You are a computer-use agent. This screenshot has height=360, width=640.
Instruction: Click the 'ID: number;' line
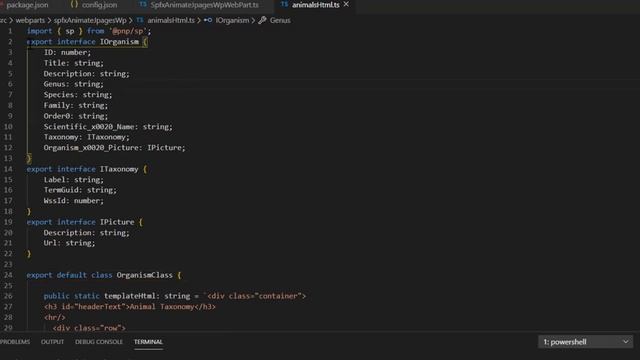pyautogui.click(x=67, y=52)
